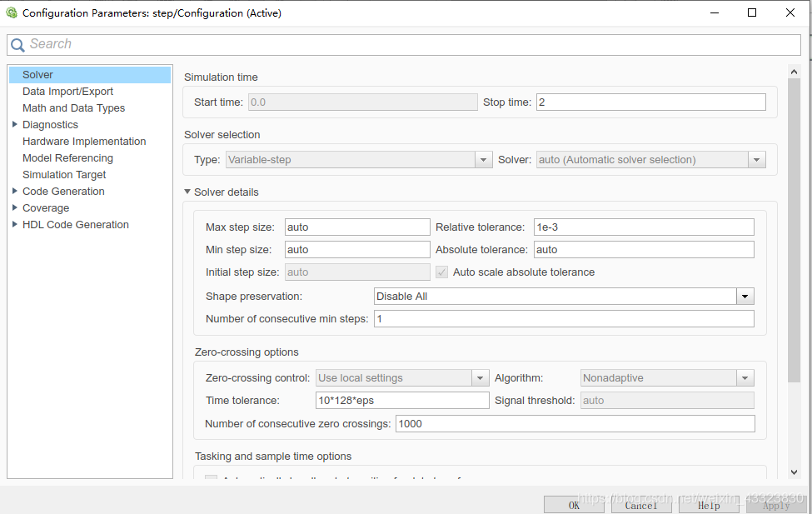812x514 pixels.
Task: Expand the Diagnostics tree node
Action: [14, 124]
